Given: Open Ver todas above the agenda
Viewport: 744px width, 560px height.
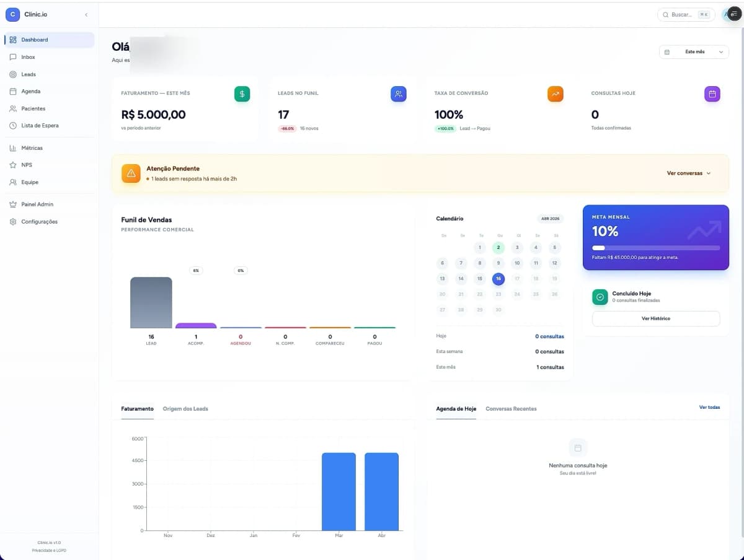Looking at the screenshot, I should [709, 407].
